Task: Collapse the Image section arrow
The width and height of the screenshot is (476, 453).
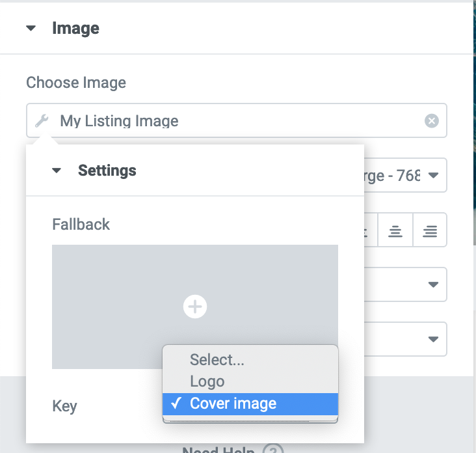Action: tap(31, 28)
